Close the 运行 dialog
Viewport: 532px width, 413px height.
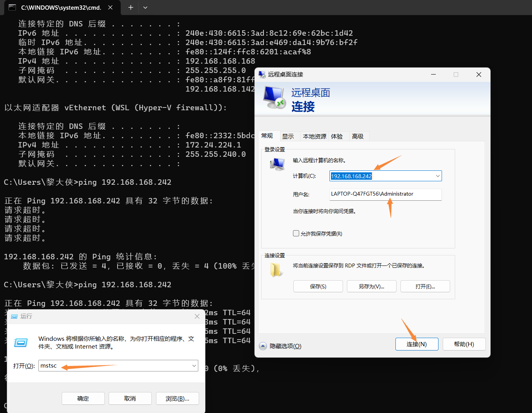pyautogui.click(x=197, y=316)
